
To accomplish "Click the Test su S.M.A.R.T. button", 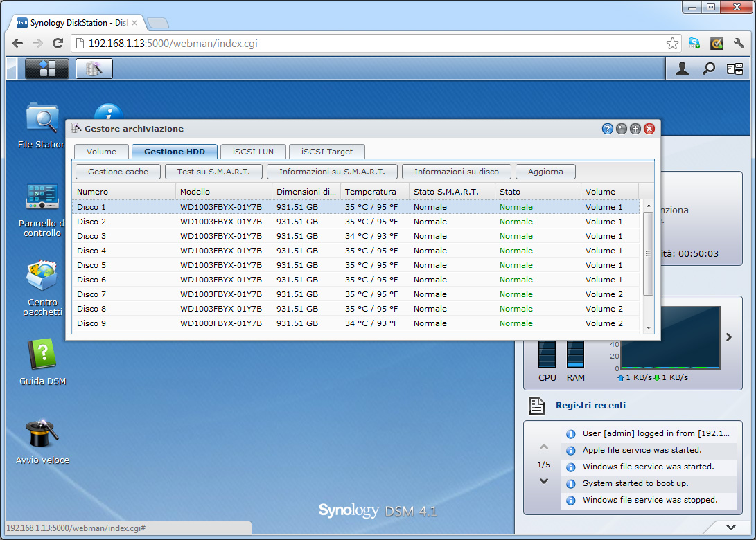I will [213, 172].
